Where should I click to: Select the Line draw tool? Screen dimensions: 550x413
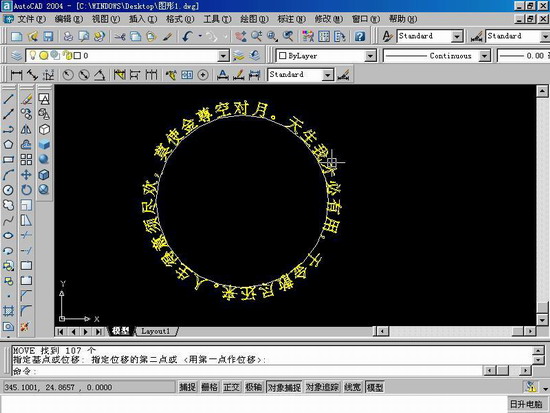(8, 99)
